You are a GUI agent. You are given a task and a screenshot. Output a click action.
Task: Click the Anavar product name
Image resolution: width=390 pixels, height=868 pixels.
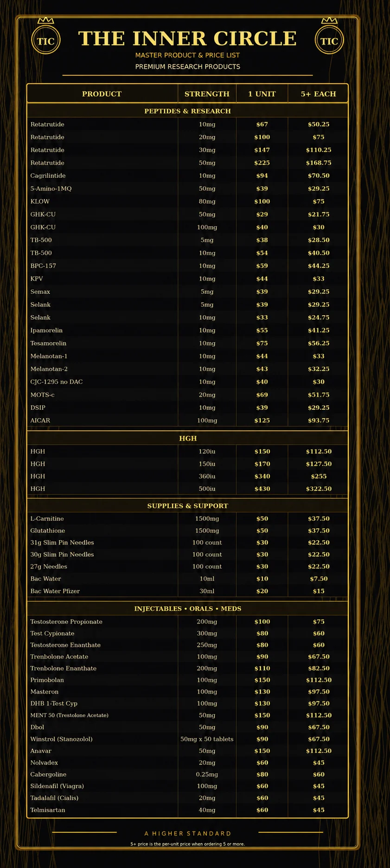click(41, 751)
